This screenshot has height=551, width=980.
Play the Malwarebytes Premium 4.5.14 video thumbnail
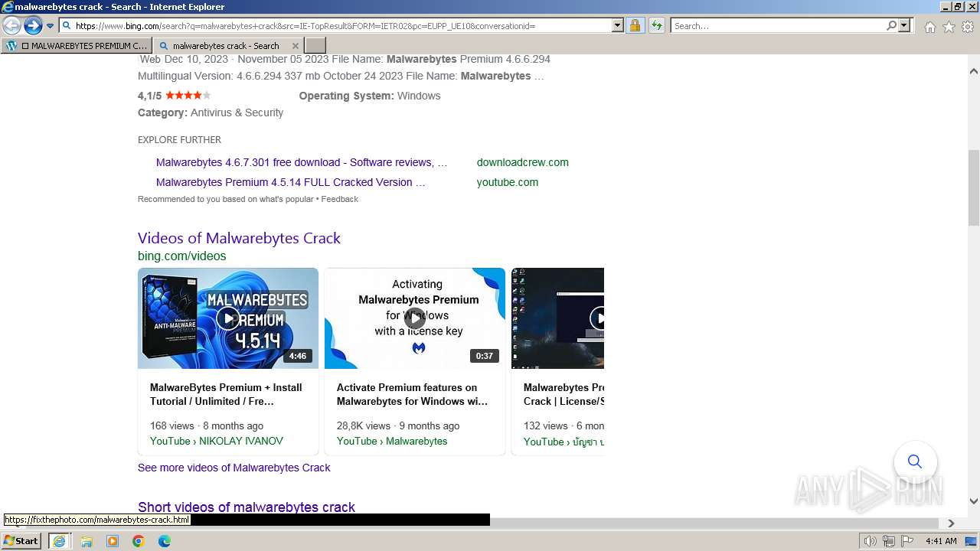(x=228, y=318)
